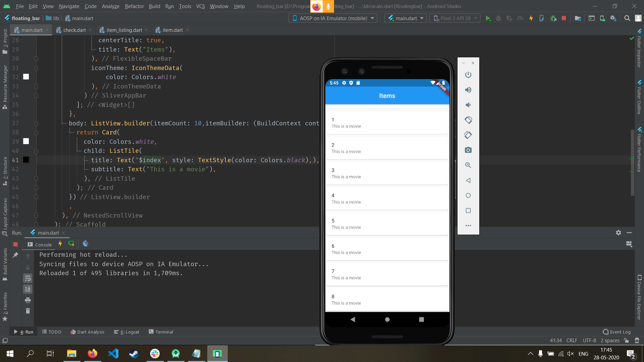The width and height of the screenshot is (644, 362).
Task: Open Search Everywhere with the magnifier icon
Action: point(627,18)
